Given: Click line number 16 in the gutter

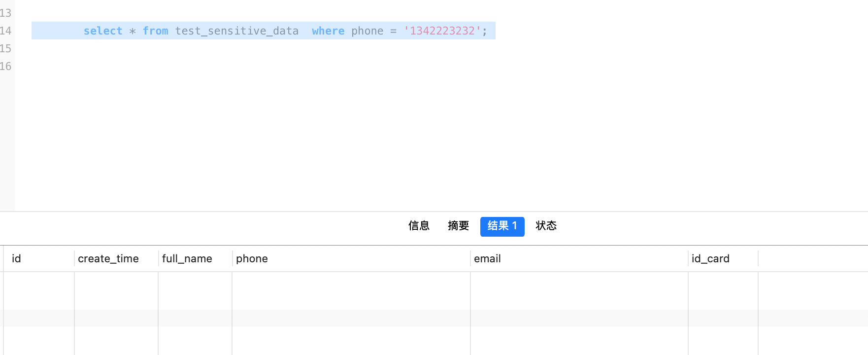Looking at the screenshot, I should click(x=6, y=67).
